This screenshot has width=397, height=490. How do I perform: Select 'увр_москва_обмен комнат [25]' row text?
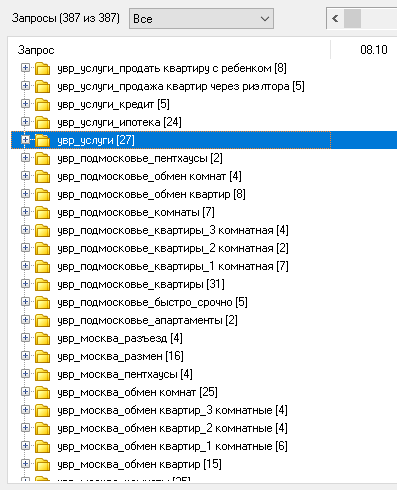[x=137, y=392]
